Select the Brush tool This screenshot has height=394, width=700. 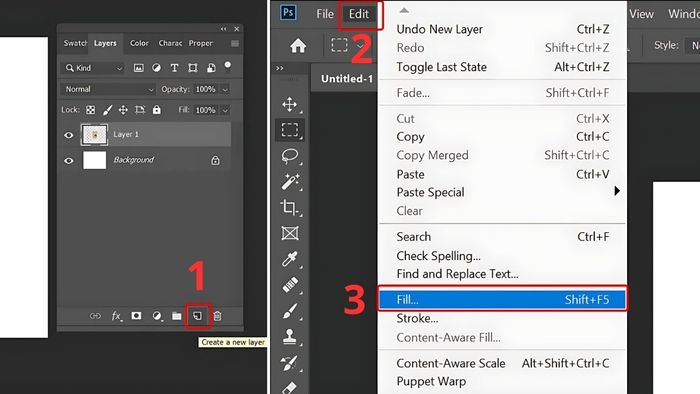(x=290, y=311)
